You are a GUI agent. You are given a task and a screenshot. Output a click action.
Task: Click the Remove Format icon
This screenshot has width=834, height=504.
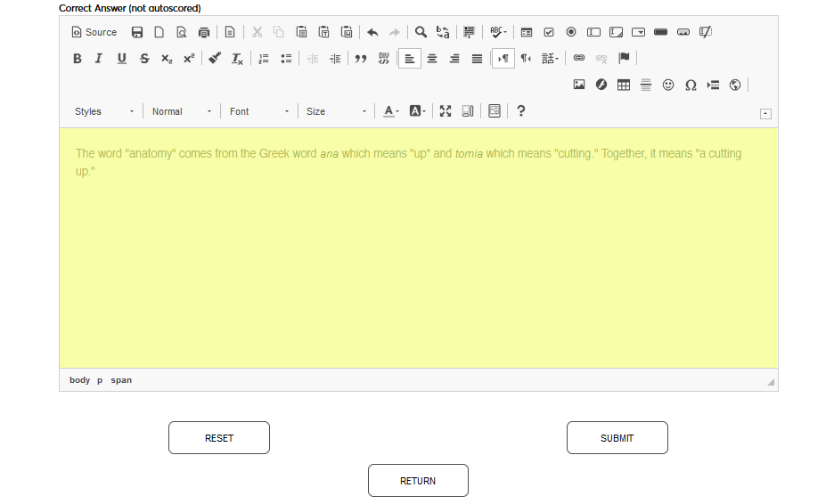click(237, 59)
